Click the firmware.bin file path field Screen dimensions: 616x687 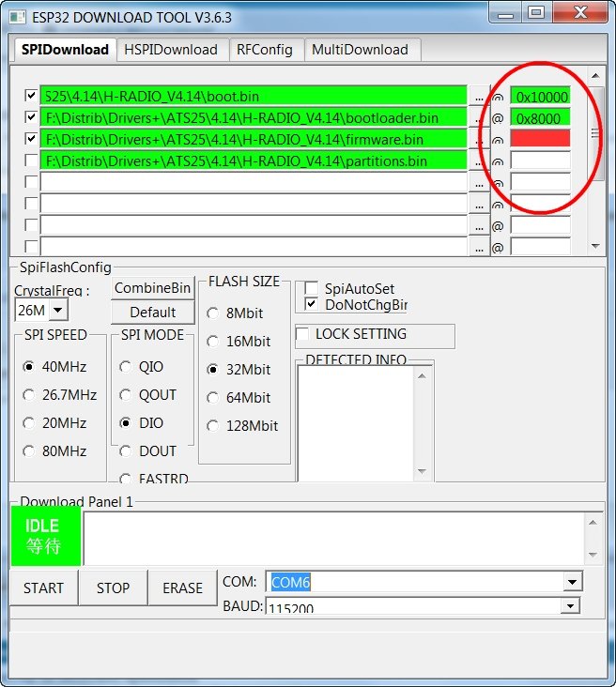tap(254, 139)
